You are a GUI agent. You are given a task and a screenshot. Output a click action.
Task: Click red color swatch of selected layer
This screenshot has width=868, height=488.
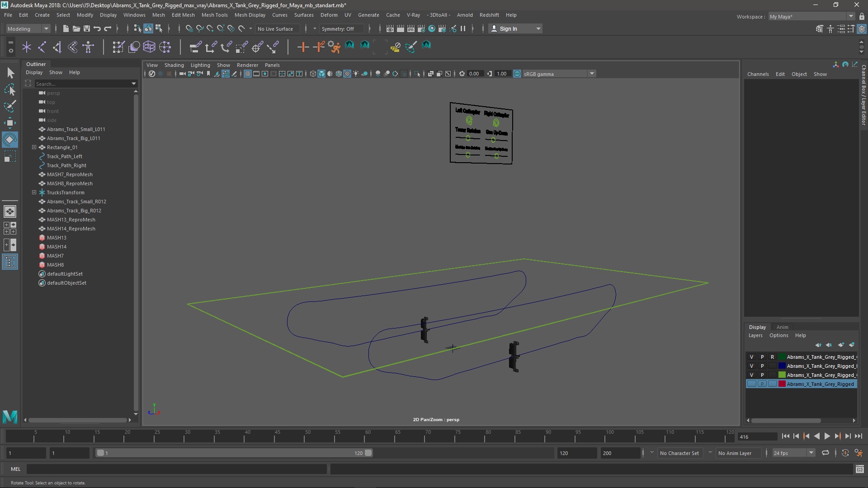[x=782, y=384]
